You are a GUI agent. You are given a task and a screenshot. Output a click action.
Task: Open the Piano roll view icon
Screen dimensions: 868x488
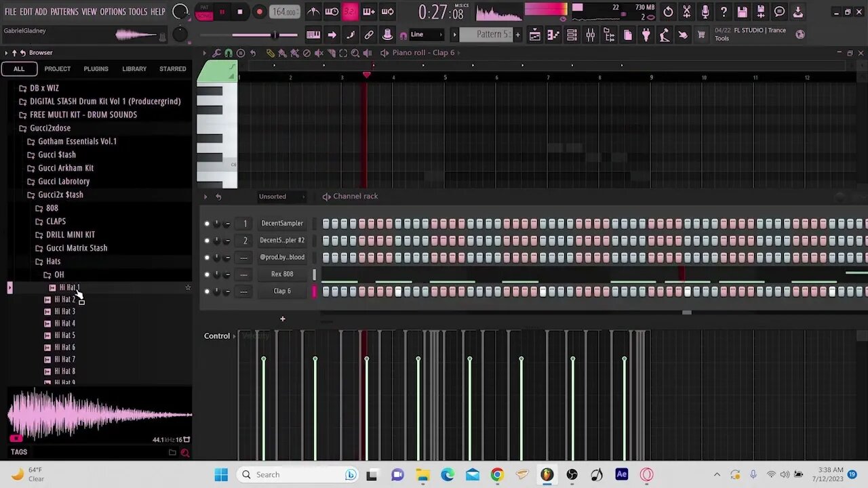[x=553, y=35]
